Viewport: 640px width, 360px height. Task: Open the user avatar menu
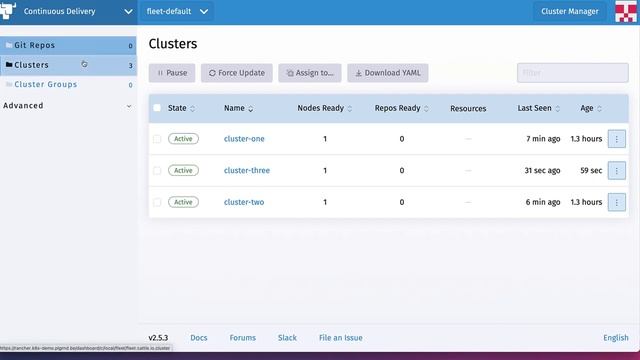[626, 11]
